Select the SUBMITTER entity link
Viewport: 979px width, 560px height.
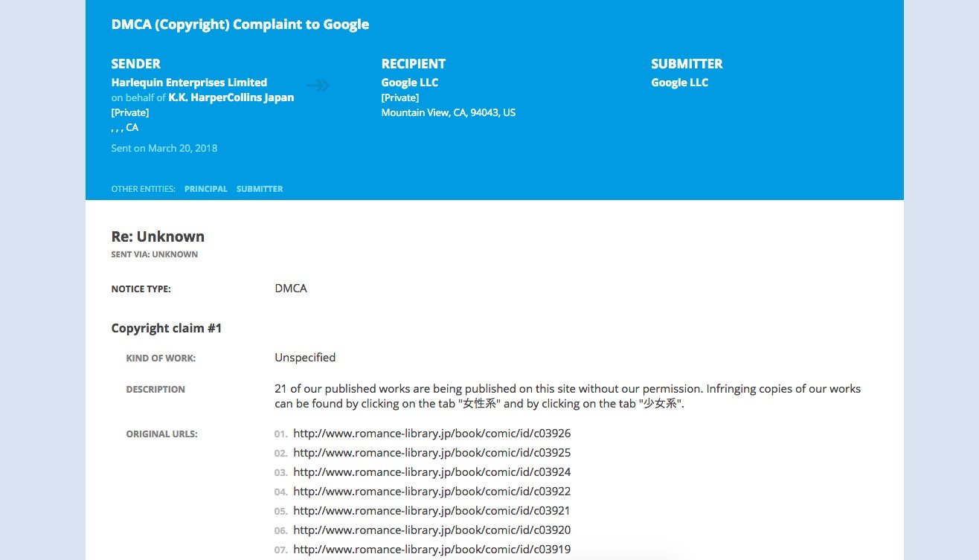pyautogui.click(x=260, y=189)
